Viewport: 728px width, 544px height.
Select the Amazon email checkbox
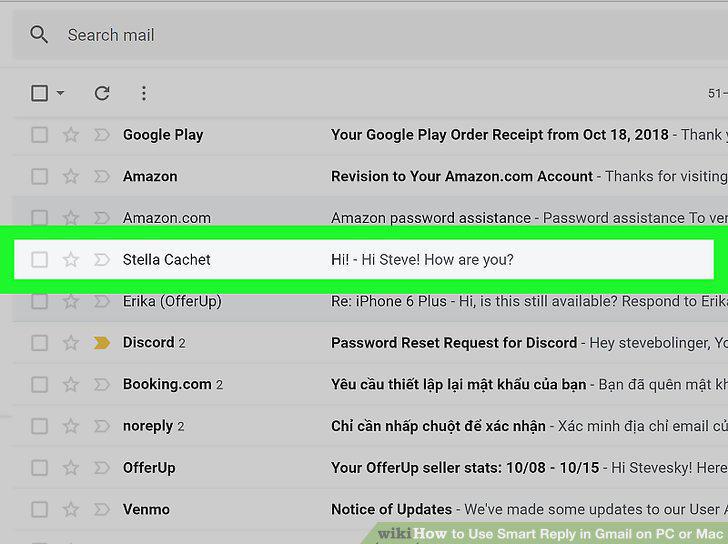point(39,176)
